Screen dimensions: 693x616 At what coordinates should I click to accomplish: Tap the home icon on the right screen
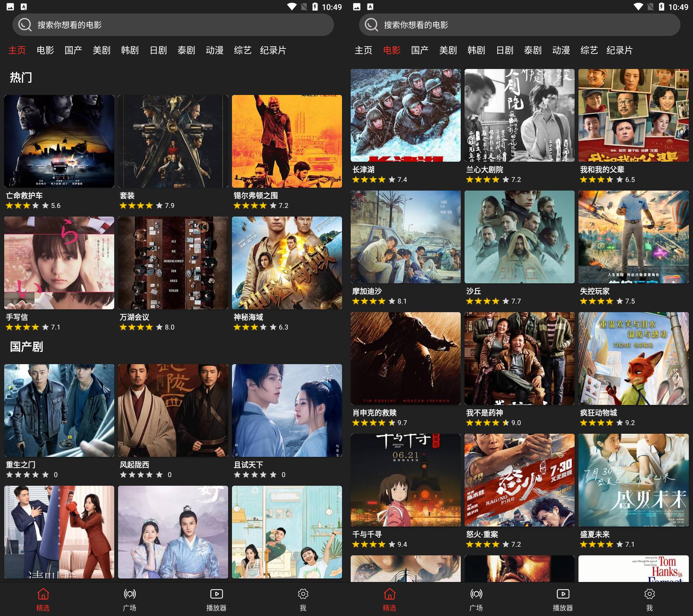pos(389,594)
